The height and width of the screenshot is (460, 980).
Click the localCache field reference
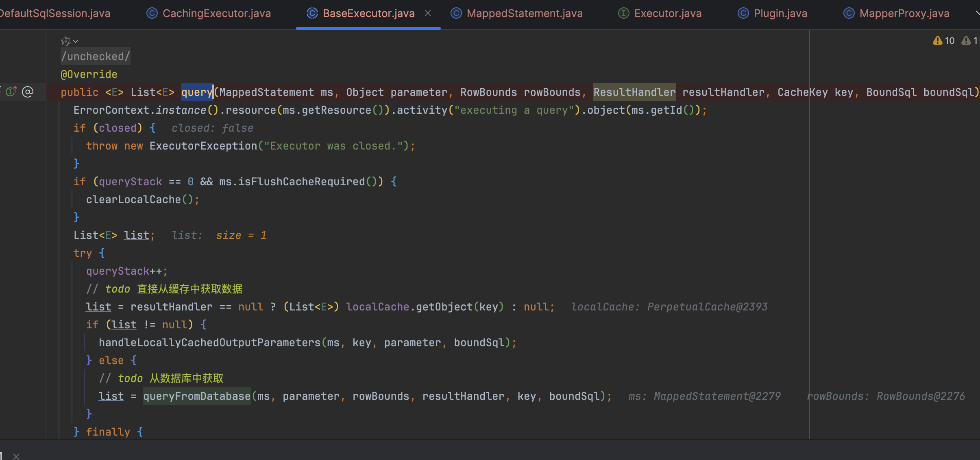[x=377, y=307]
